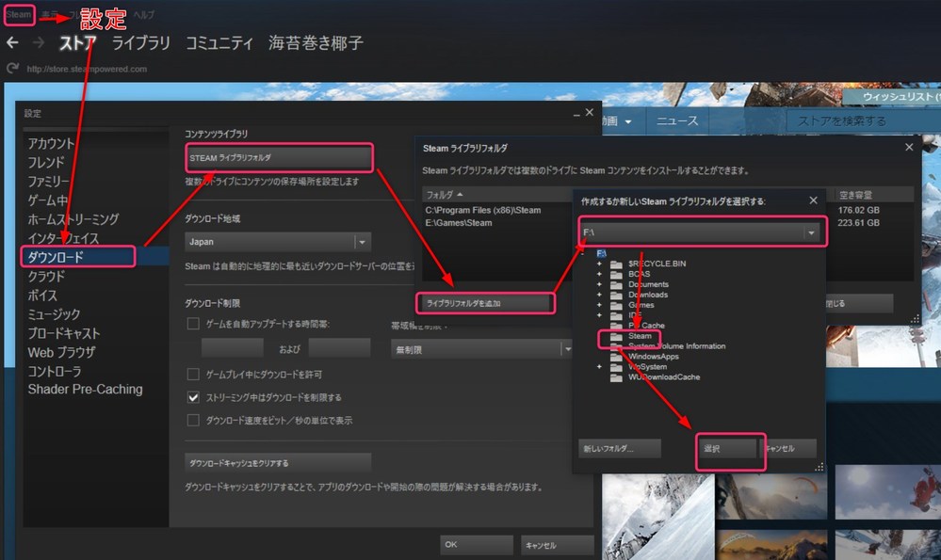Toggle ストリーミング中はダウンロードを制限する checkbox

(x=193, y=397)
